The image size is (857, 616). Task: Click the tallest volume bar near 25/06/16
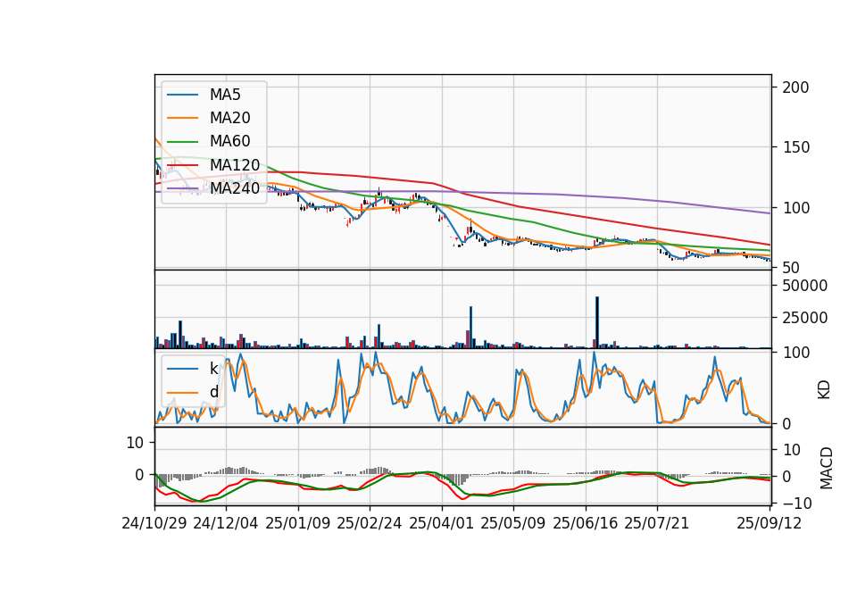point(597,322)
